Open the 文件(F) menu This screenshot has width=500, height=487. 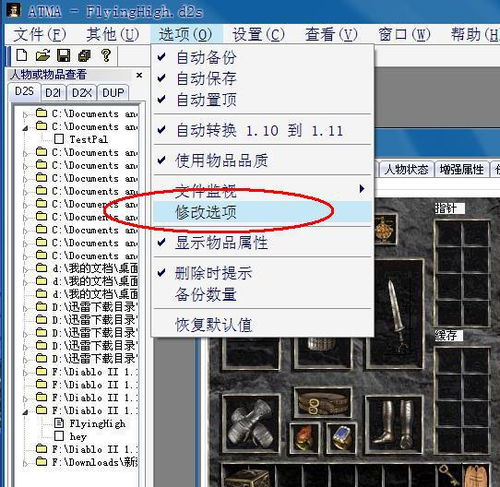click(40, 34)
